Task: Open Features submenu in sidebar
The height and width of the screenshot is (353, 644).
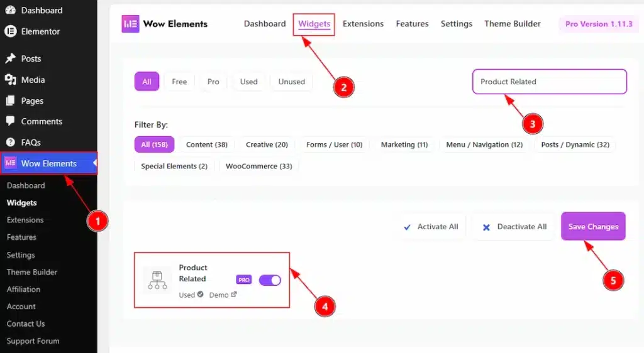Action: (21, 237)
